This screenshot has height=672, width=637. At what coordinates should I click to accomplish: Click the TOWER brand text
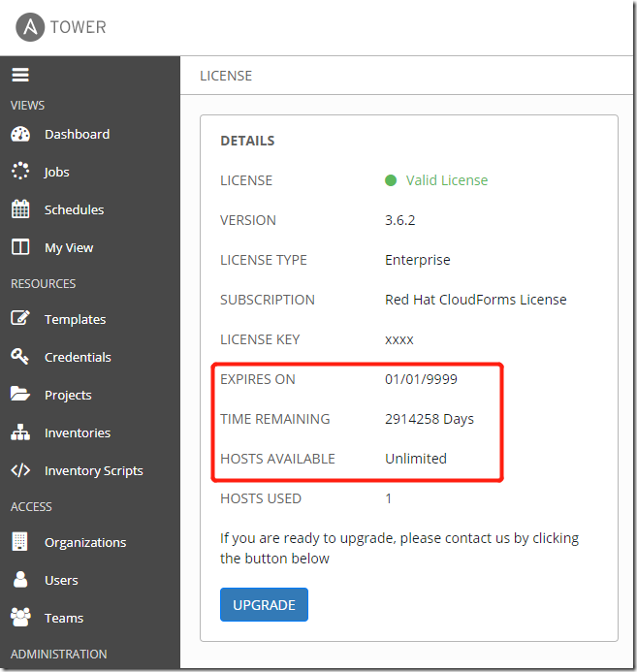[x=78, y=27]
